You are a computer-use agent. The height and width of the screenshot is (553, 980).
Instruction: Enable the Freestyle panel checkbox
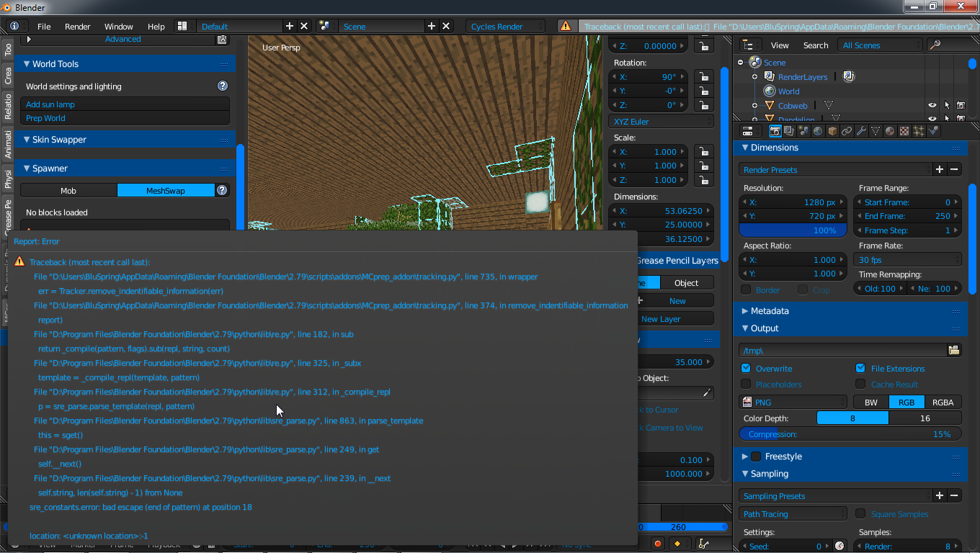[x=756, y=457]
